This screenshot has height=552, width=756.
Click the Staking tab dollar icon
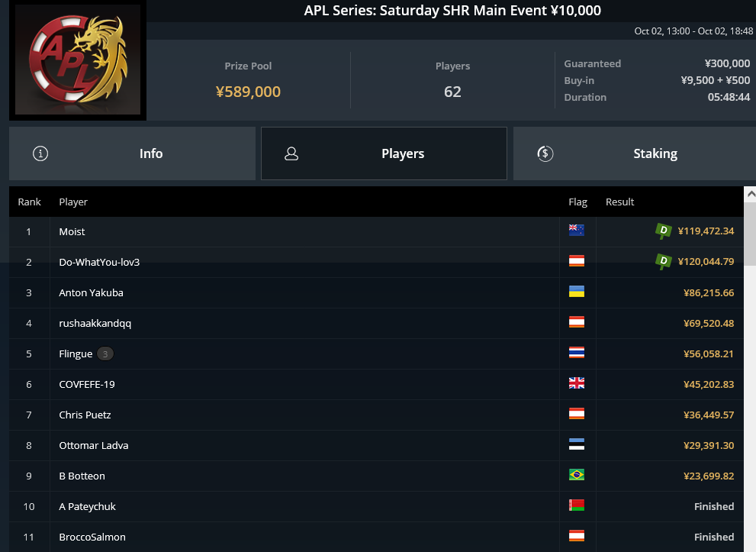click(x=545, y=153)
